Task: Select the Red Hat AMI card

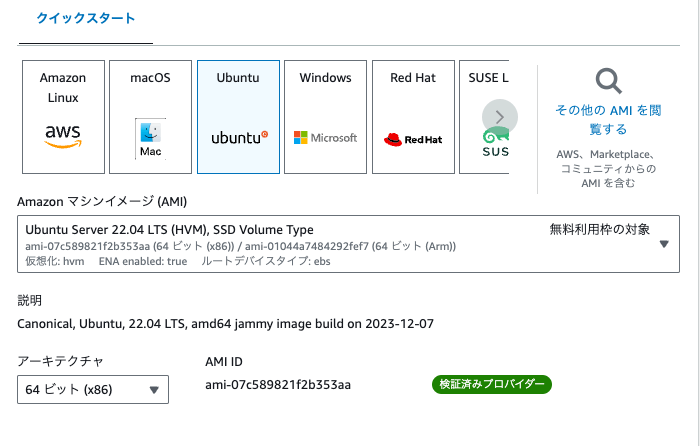Action: 413,117
